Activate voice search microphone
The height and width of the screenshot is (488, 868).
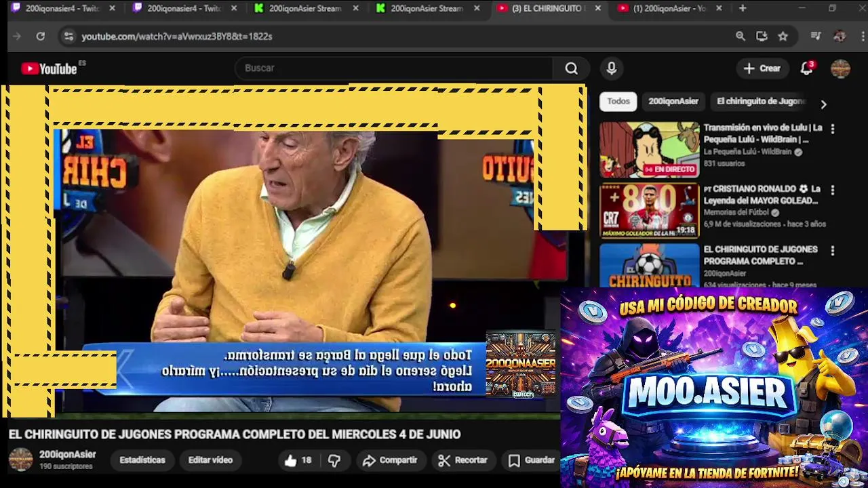click(612, 68)
